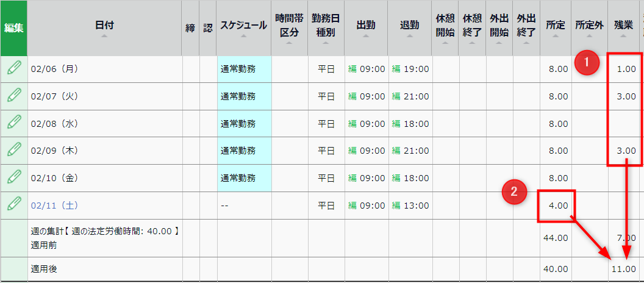Open the edit pencil for 02/11 (土)
Viewport: 644px width, 283px height.
coord(14,205)
